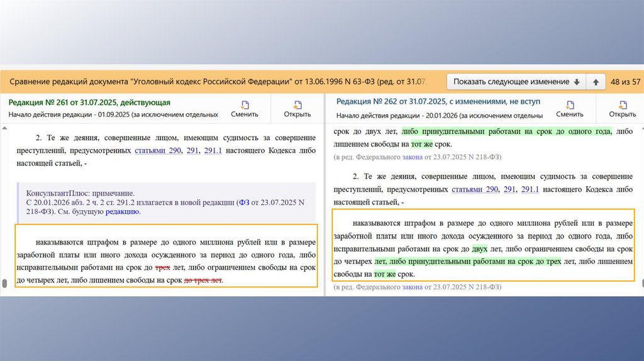Click the highlighted word 'двух' in right pane

pos(480,249)
